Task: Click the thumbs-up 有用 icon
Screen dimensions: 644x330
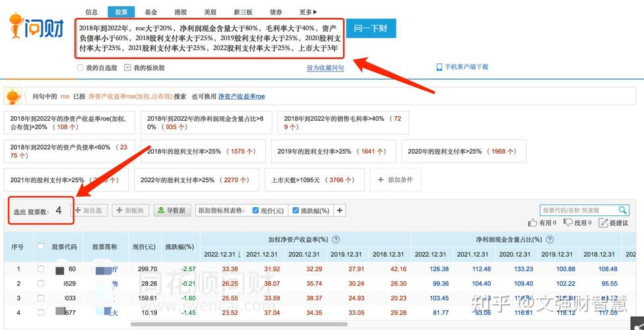Action: click(x=532, y=222)
